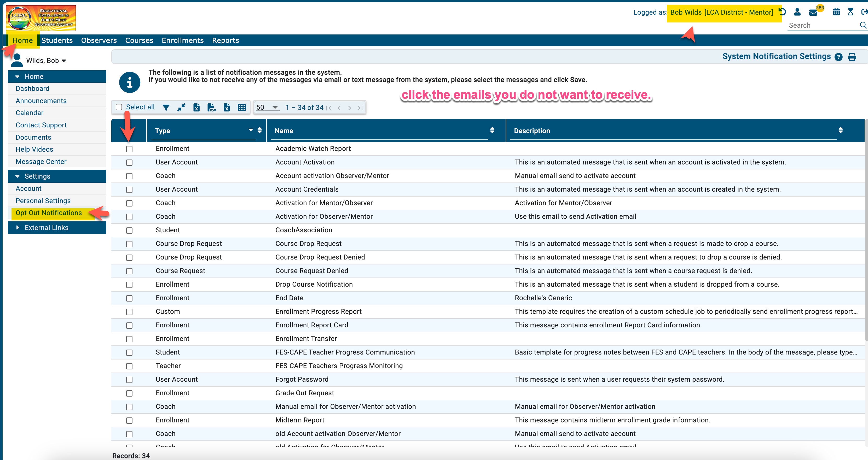868x460 pixels.
Task: Open the Students menu
Action: (x=57, y=40)
